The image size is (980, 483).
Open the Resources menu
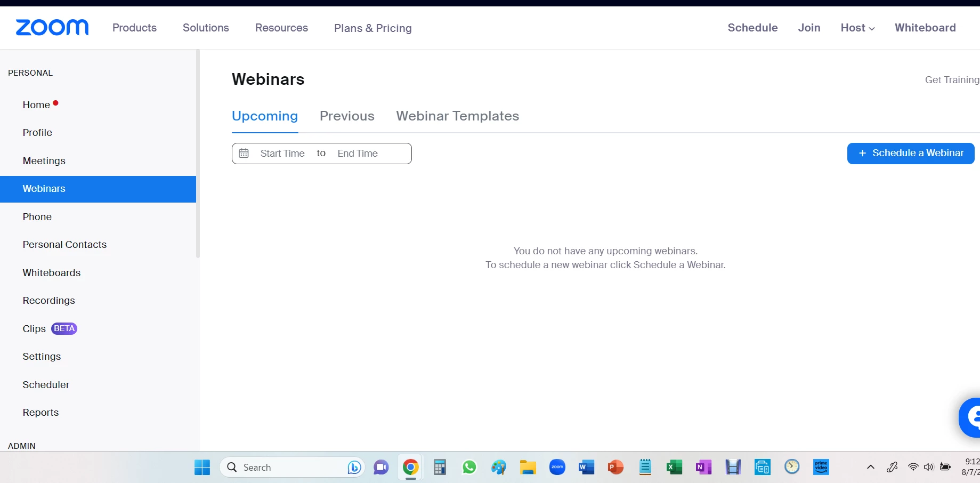pos(281,28)
